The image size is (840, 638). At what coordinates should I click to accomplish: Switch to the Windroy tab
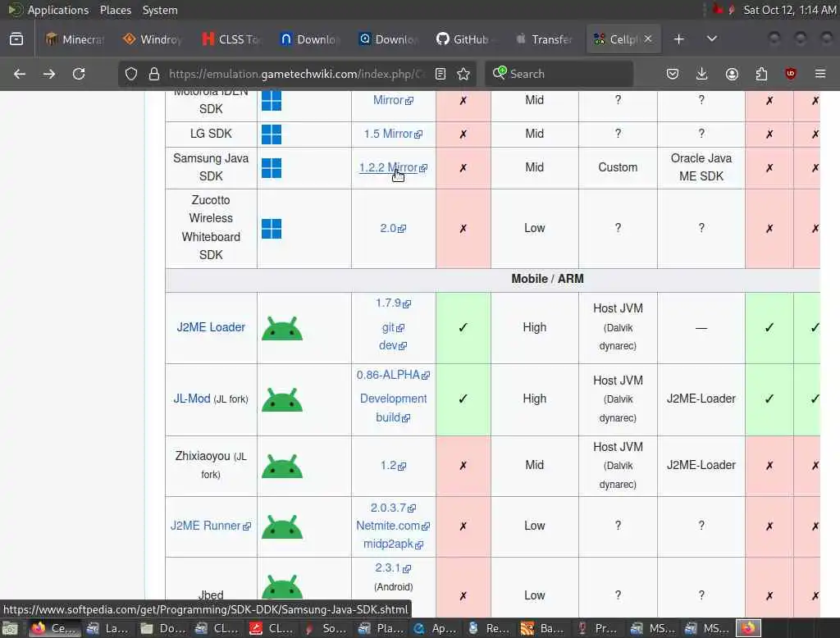[153, 39]
